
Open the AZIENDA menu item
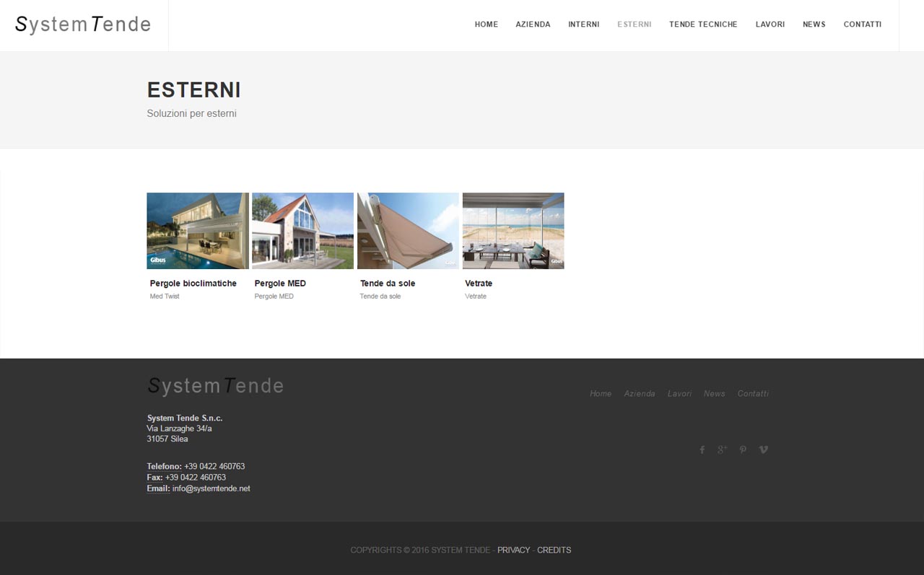[533, 25]
